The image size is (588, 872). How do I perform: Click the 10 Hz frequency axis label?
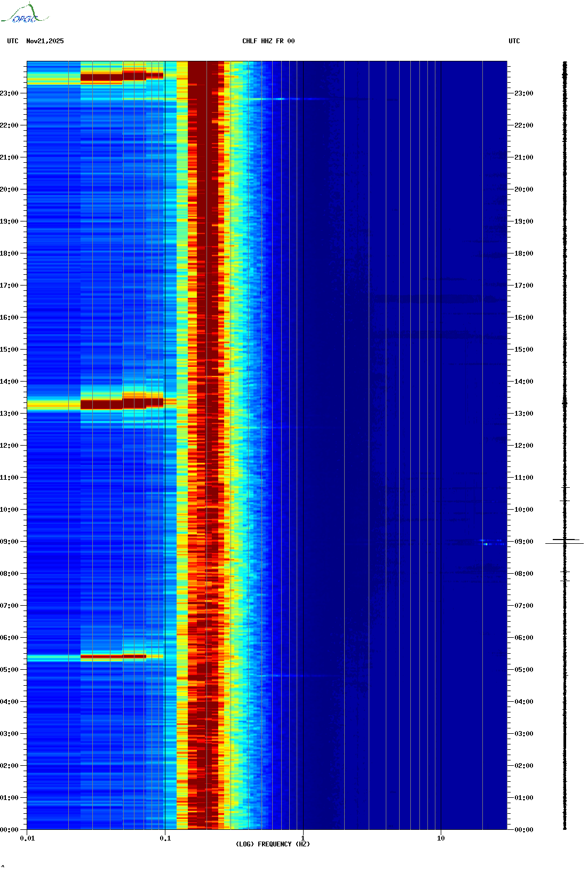441,838
